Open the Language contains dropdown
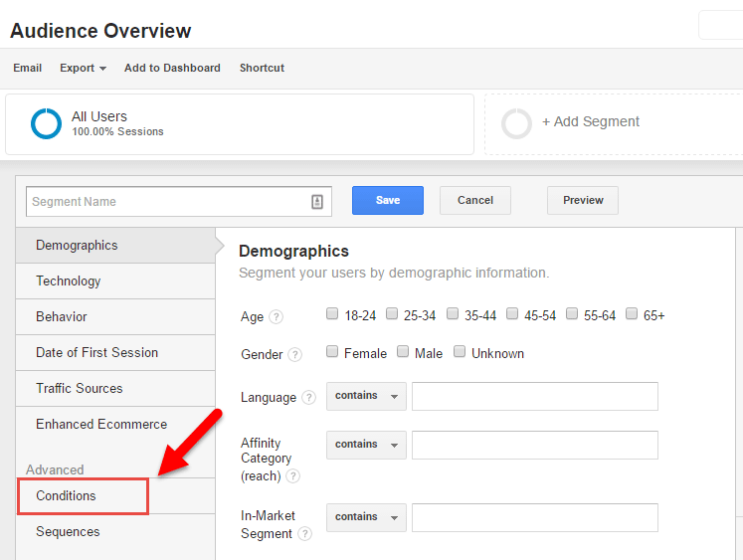The image size is (743, 560). [x=366, y=396]
